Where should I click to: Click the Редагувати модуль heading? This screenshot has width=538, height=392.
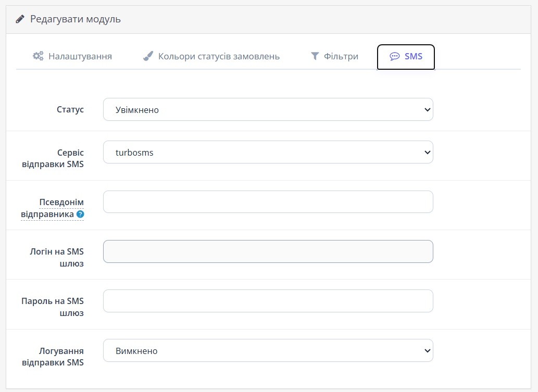click(x=76, y=19)
